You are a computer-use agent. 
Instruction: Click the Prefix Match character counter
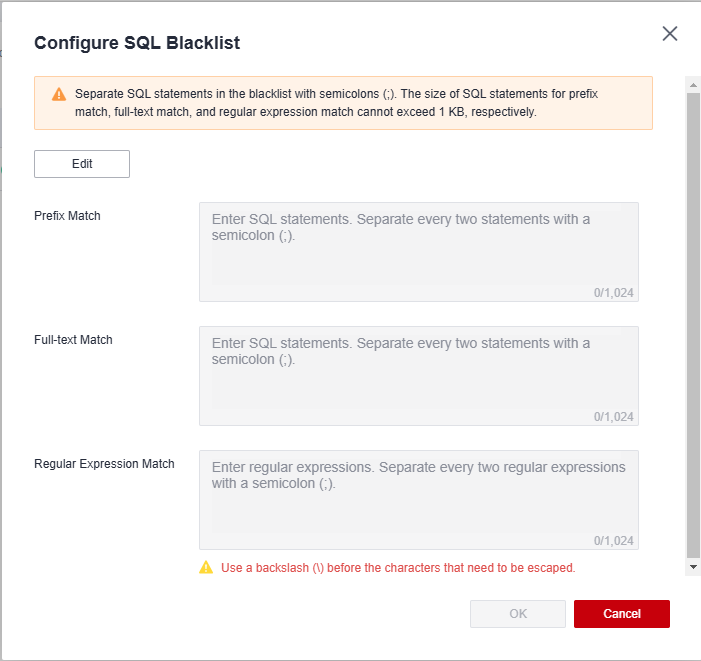tap(613, 293)
